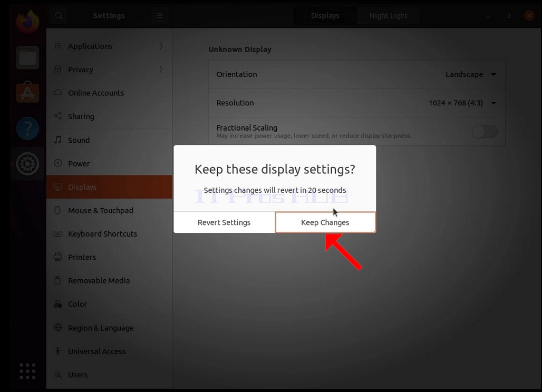The height and width of the screenshot is (392, 542).
Task: Click the Settings gear dock icon
Action: tap(27, 164)
